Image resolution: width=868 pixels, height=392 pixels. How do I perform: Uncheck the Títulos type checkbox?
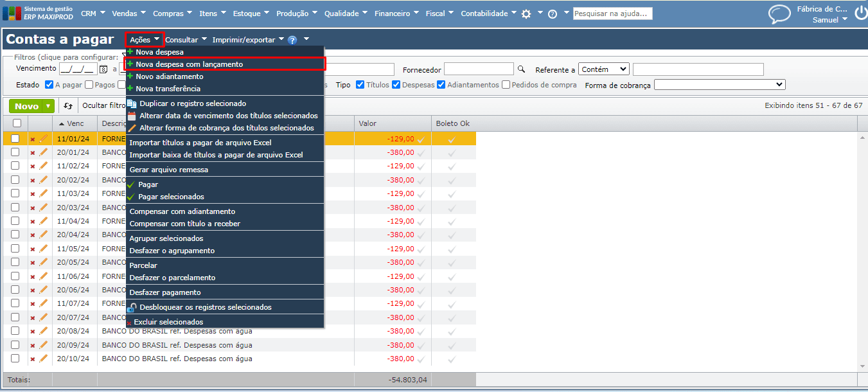pyautogui.click(x=360, y=84)
